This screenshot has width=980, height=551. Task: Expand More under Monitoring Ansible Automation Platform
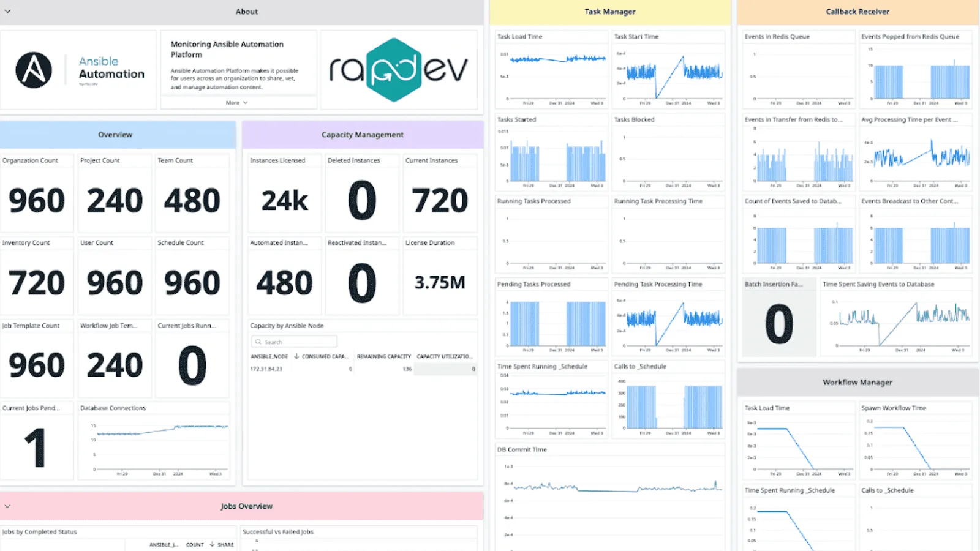click(x=236, y=103)
